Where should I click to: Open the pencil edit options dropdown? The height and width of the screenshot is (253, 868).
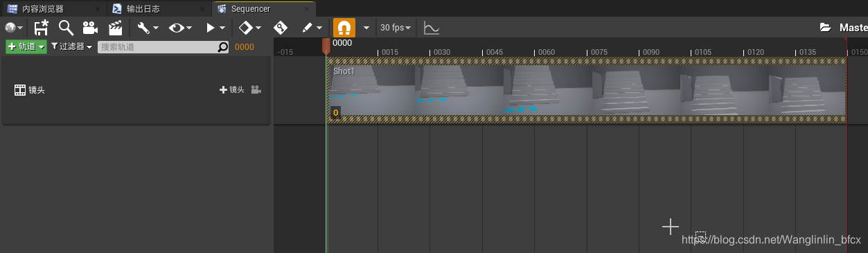[312, 28]
